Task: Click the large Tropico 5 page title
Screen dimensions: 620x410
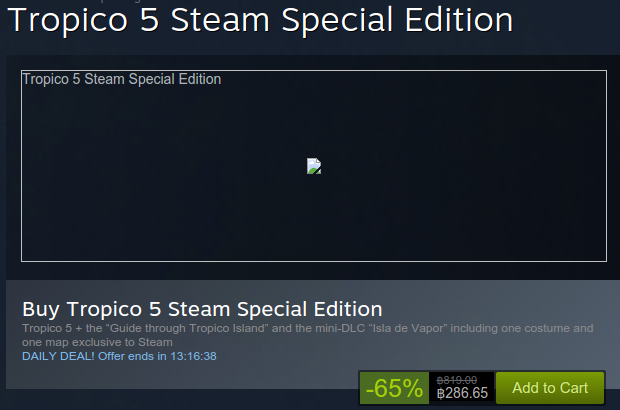Action: 260,20
